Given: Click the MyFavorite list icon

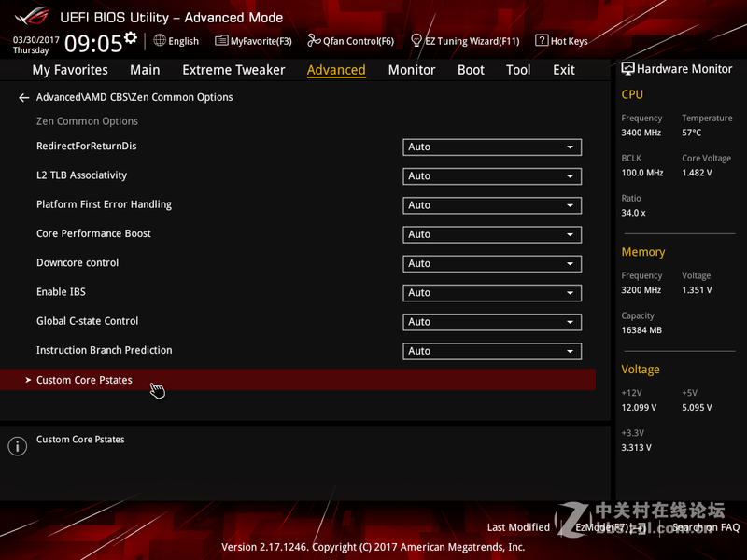Looking at the screenshot, I should point(221,41).
